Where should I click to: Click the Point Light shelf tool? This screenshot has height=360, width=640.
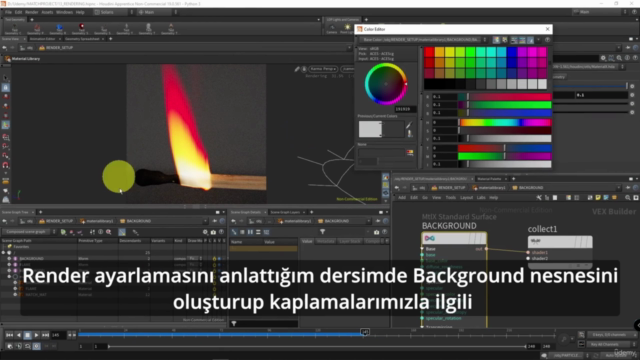[347, 28]
